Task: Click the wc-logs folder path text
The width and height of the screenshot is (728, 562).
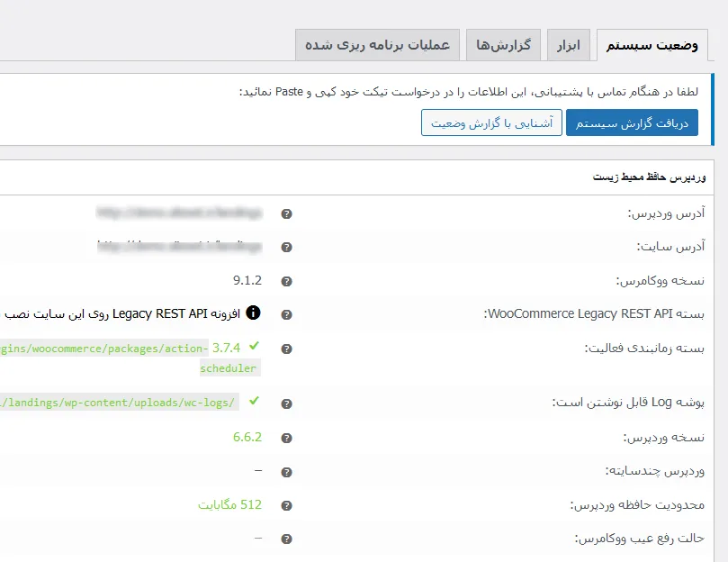Action: (x=118, y=403)
